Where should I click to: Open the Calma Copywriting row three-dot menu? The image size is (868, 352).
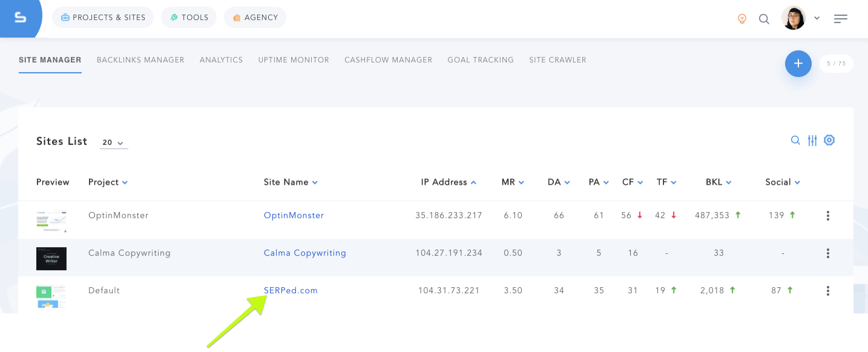827,253
